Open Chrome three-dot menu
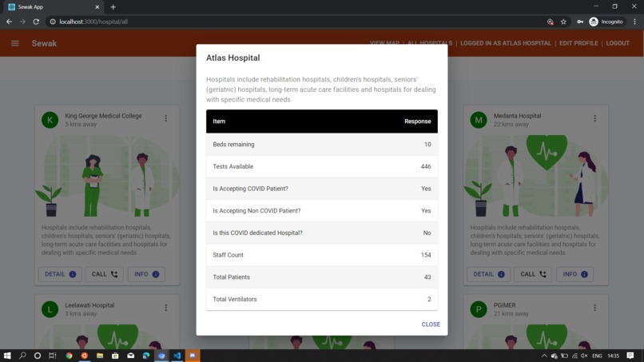The width and height of the screenshot is (644, 362). (x=635, y=22)
